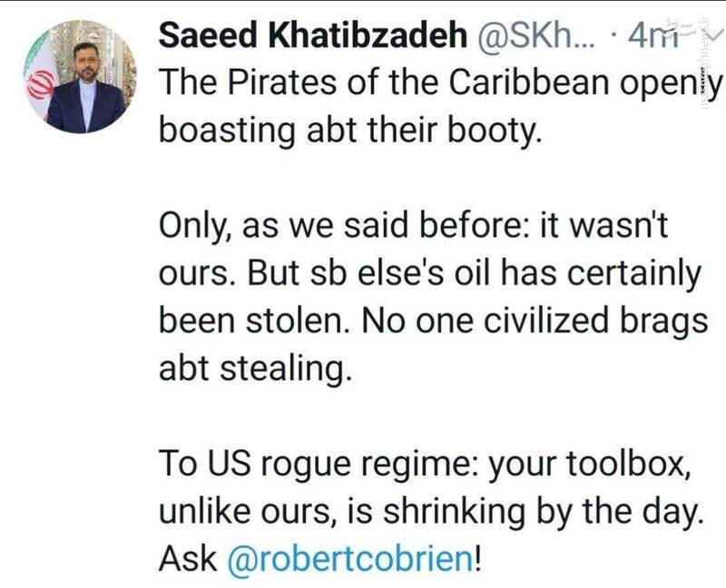
Task: Click the line mentioning "sb else's oil"
Action: pyautogui.click(x=429, y=274)
